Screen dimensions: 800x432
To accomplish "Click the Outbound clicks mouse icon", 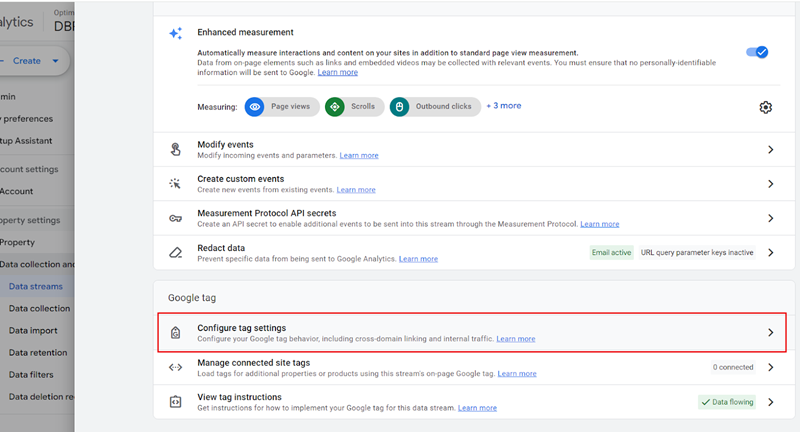I will (399, 107).
